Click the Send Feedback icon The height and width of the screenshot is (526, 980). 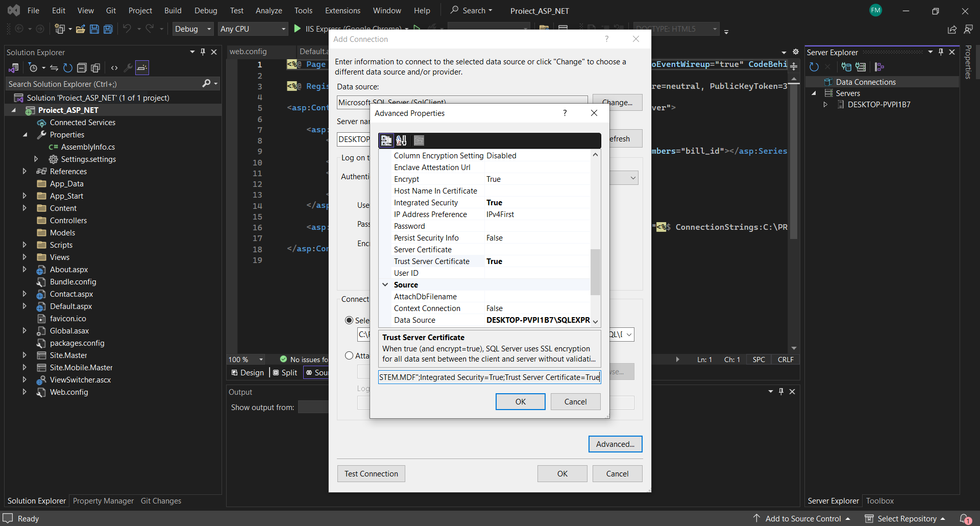point(968,30)
